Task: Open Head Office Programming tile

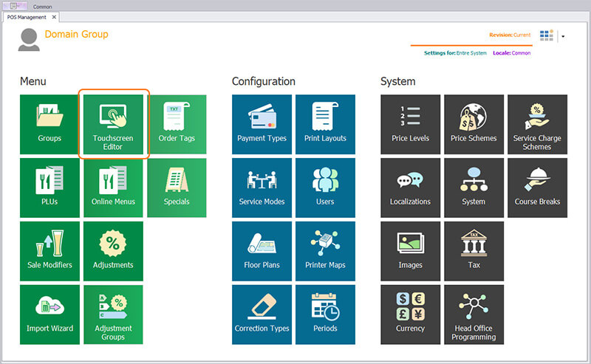Action: (x=474, y=315)
